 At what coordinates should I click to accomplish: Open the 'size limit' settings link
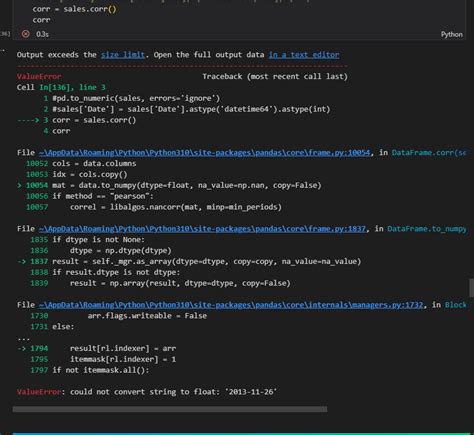(x=123, y=55)
